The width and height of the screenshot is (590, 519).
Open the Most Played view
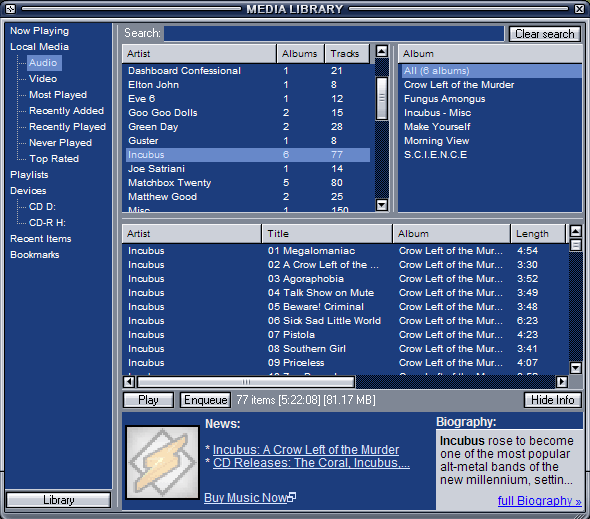tap(58, 95)
